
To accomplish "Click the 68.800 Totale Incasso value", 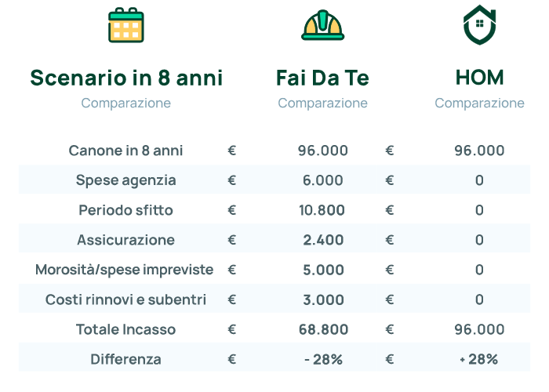I will [x=323, y=330].
